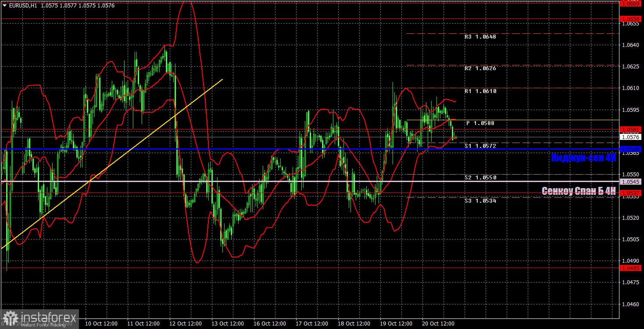Click the red 1.0658 level price tag
The width and height of the screenshot is (644, 329).
tap(631, 19)
